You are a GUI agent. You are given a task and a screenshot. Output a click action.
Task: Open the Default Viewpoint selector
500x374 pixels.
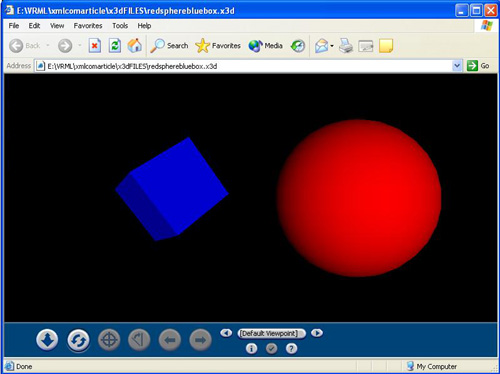pos(271,333)
